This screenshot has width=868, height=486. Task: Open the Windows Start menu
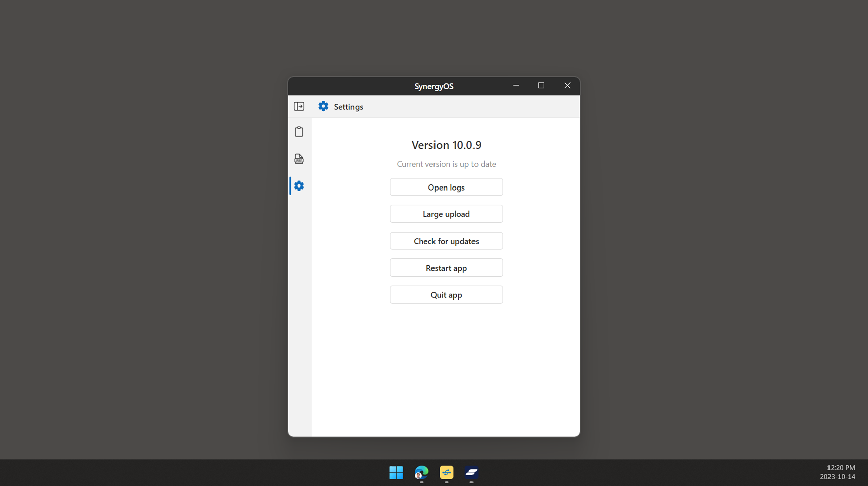396,472
